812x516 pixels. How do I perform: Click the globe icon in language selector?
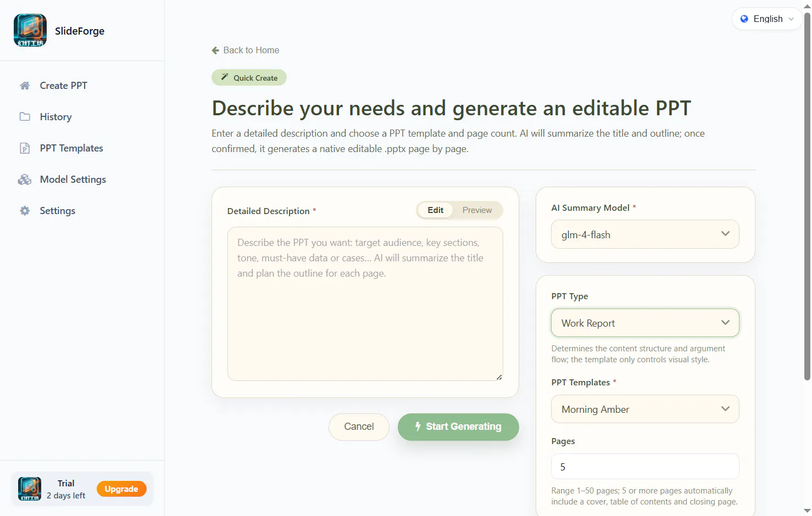click(744, 19)
